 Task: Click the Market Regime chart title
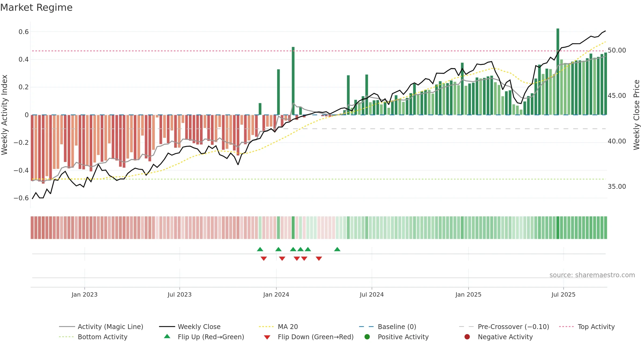(x=36, y=8)
